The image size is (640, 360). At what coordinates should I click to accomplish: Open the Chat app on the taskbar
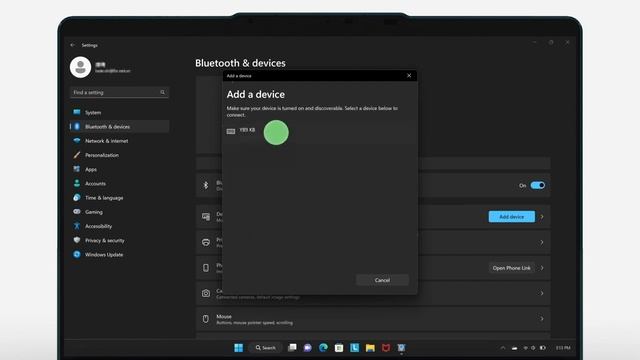[308, 348]
